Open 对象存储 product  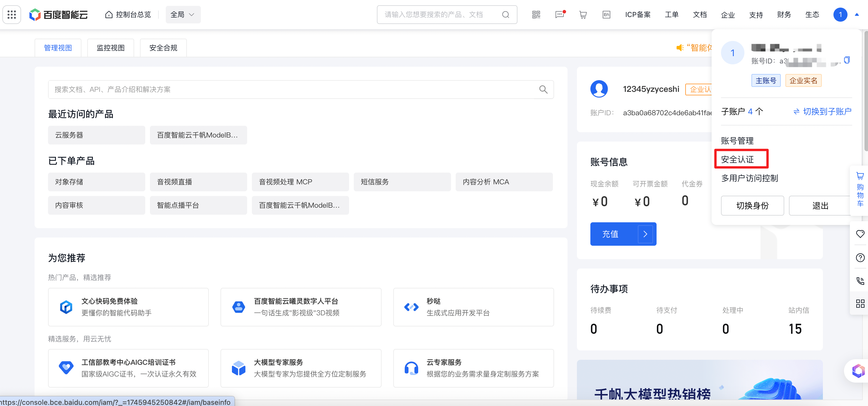point(96,182)
